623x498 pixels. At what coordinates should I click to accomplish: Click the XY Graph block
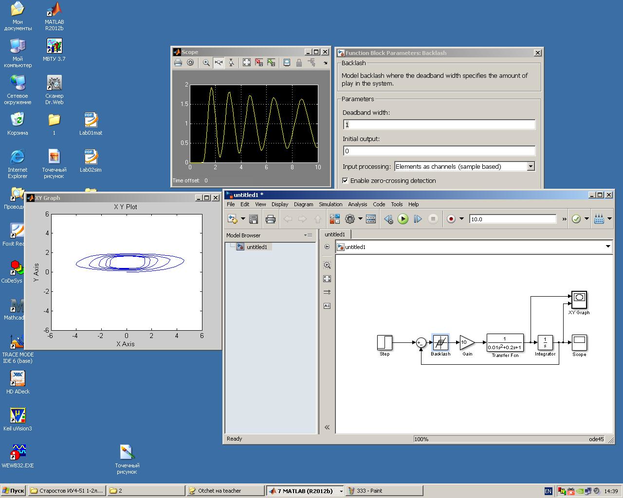578,300
